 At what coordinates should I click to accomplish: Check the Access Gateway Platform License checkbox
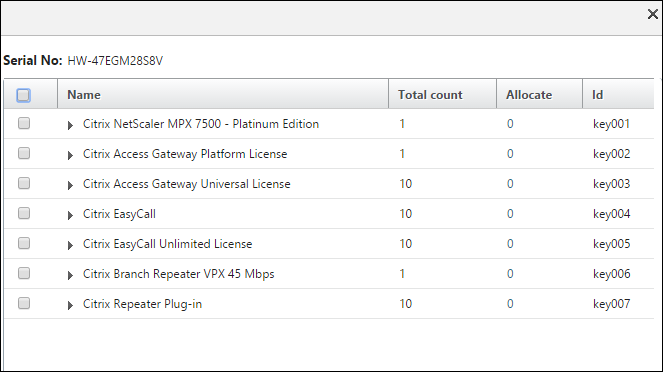pyautogui.click(x=24, y=153)
